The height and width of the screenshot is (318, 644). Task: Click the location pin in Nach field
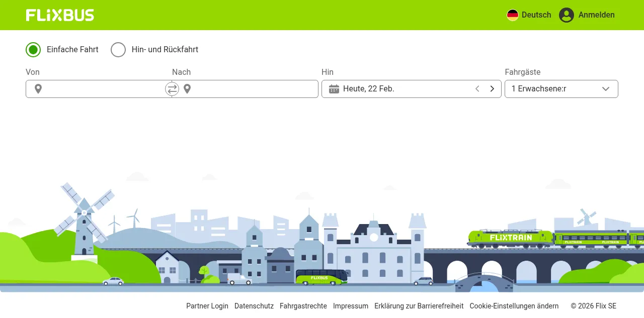tap(187, 89)
